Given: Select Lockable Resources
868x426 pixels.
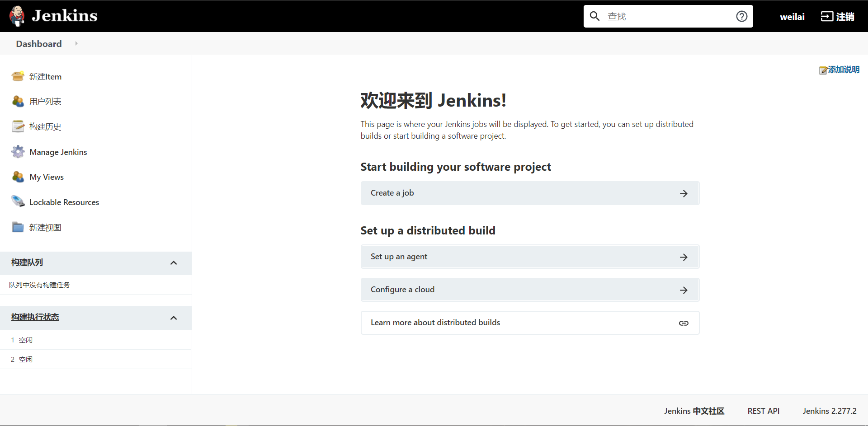Looking at the screenshot, I should [x=64, y=202].
